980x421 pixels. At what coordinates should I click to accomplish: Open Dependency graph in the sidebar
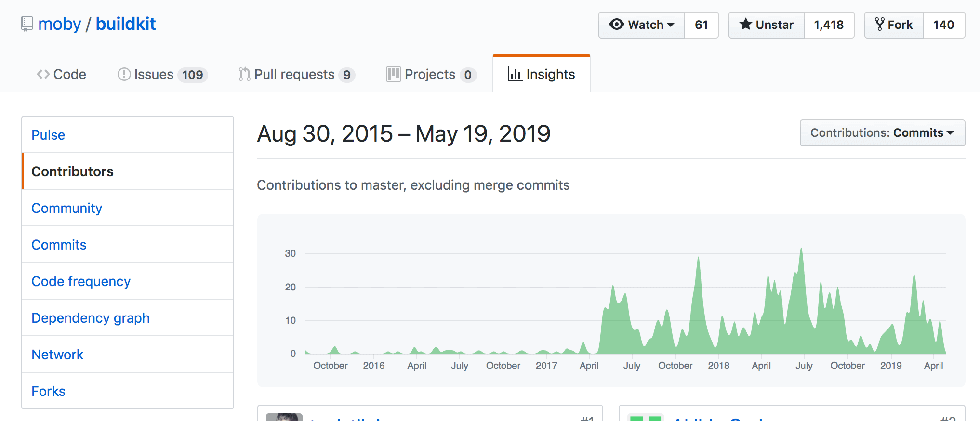click(128, 318)
